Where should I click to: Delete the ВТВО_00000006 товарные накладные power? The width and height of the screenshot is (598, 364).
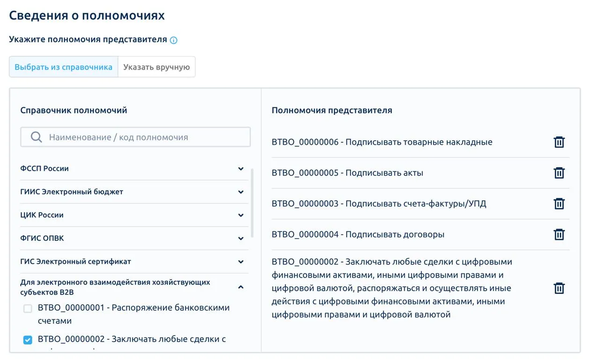pos(559,142)
